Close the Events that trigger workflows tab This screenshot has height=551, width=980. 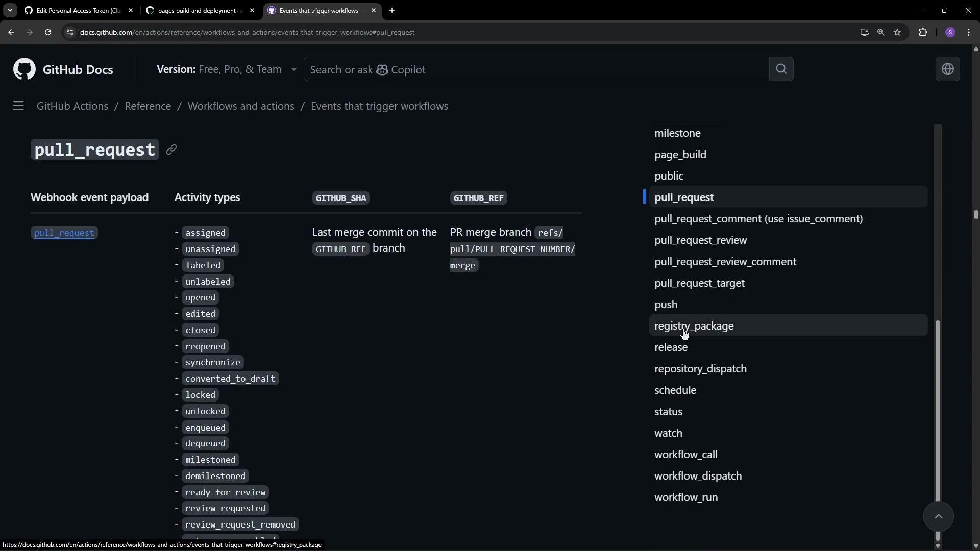click(374, 10)
